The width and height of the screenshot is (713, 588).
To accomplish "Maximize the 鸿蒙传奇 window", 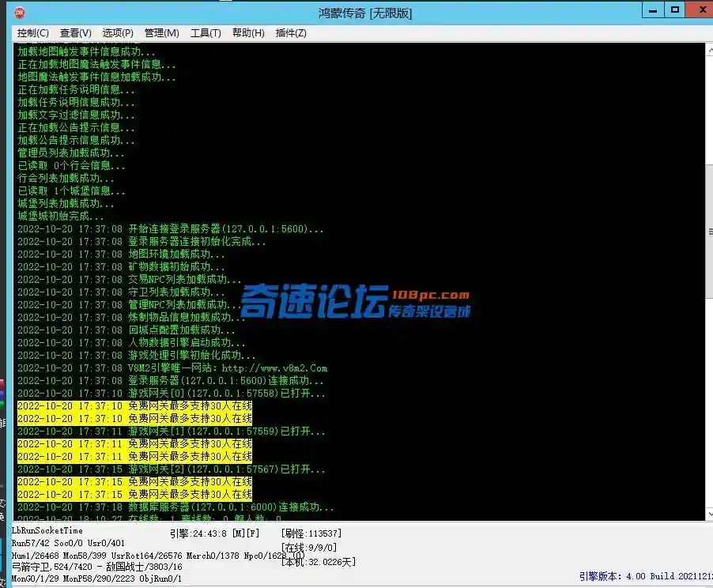I will [675, 10].
